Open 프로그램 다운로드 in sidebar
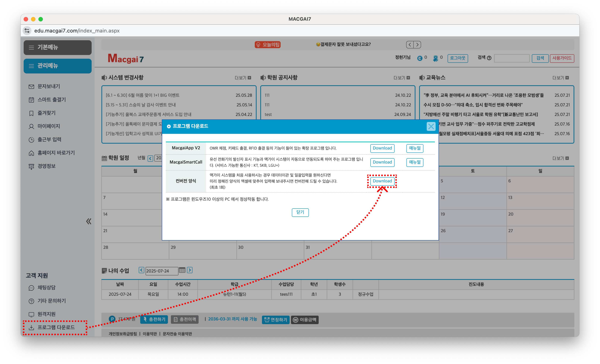600x364 pixels. [x=56, y=327]
